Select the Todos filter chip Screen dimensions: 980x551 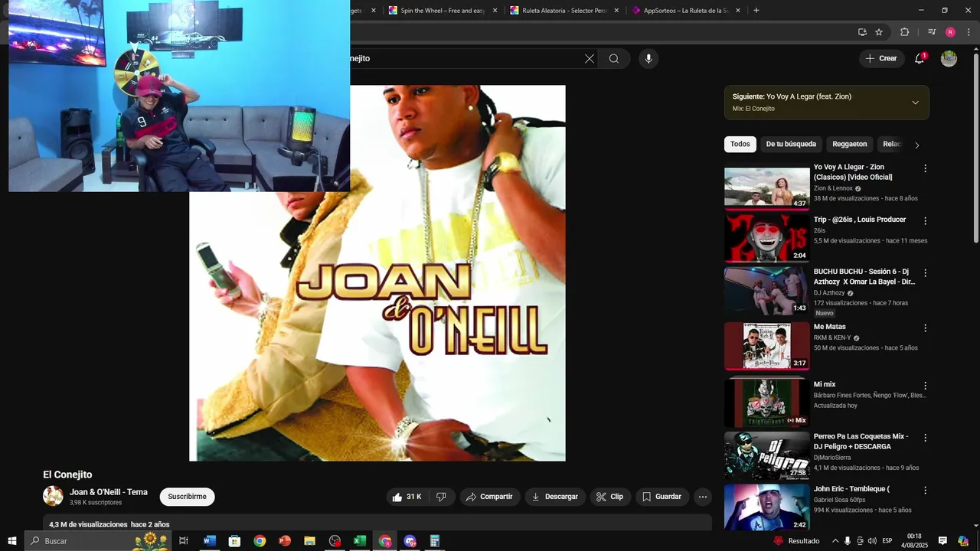click(740, 144)
